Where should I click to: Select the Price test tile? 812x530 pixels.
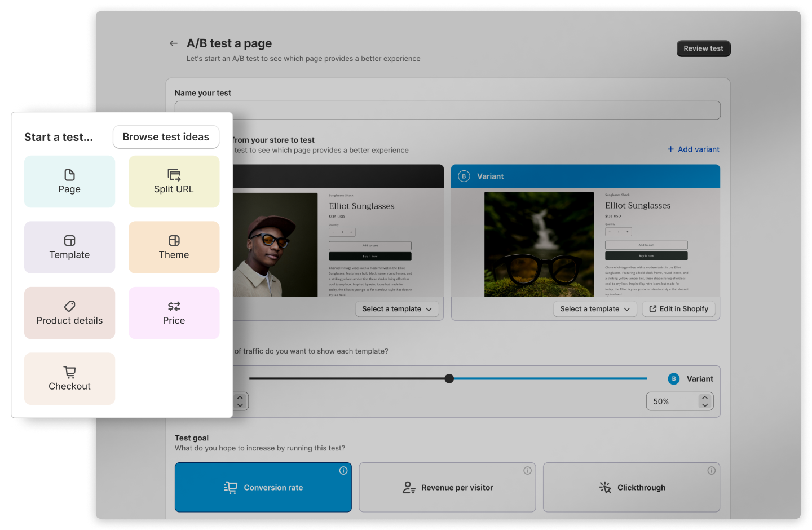[x=174, y=313]
